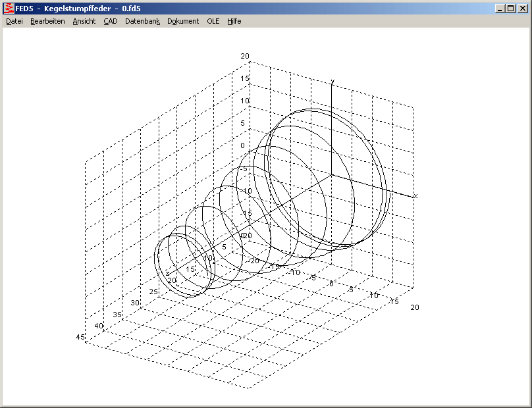
Task: Click the z axis label near small coil
Action: [168, 273]
